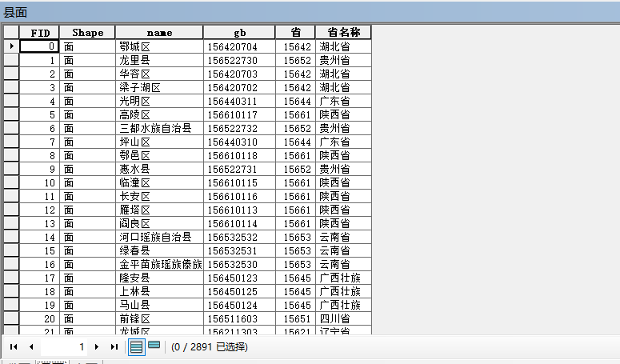
Task: Click the name cell 绿春县
Action: click(x=159, y=250)
